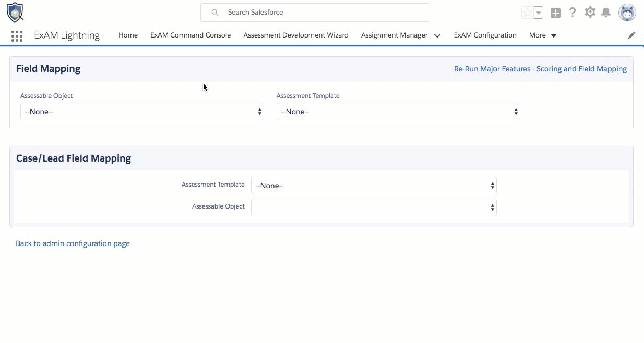Open Assessment Development Wizard tab
Image resolution: width=644 pixels, height=343 pixels.
[x=296, y=35]
